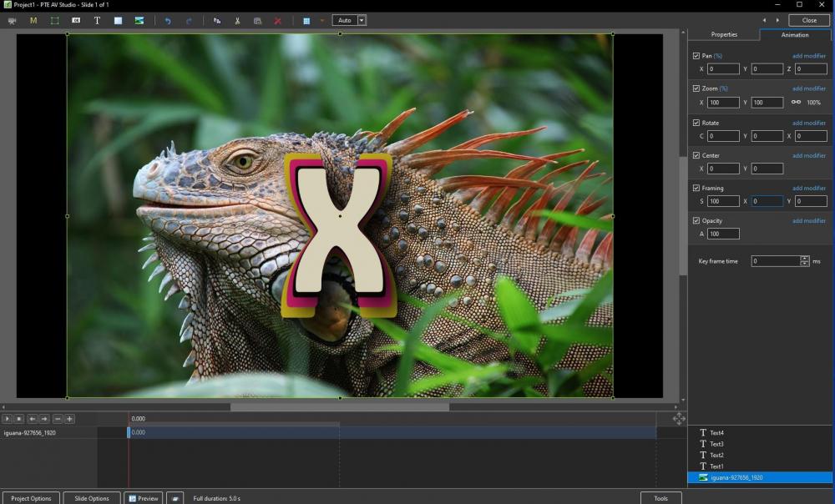
Task: Toggle the Opacity checkbox
Action: [x=696, y=221]
